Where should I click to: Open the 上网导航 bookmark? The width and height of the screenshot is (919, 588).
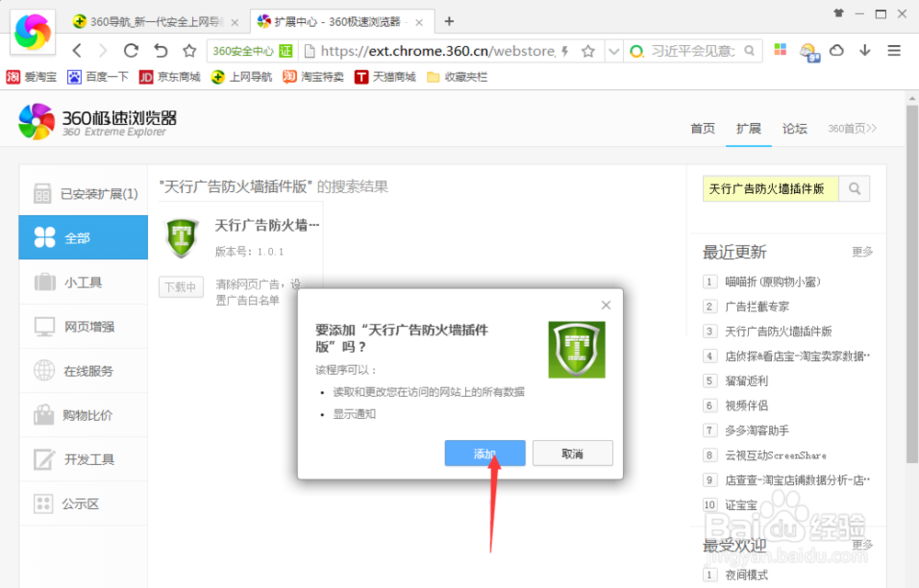coord(242,77)
